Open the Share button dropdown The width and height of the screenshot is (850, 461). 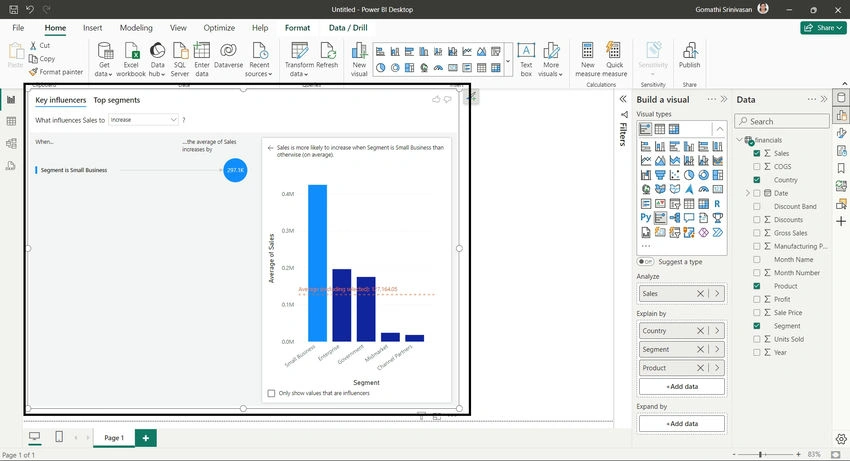coord(823,28)
